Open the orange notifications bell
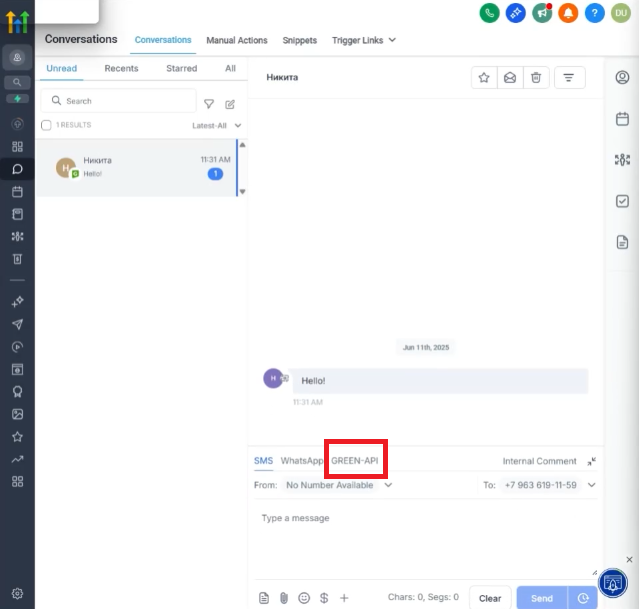639x609 pixels. 568,13
